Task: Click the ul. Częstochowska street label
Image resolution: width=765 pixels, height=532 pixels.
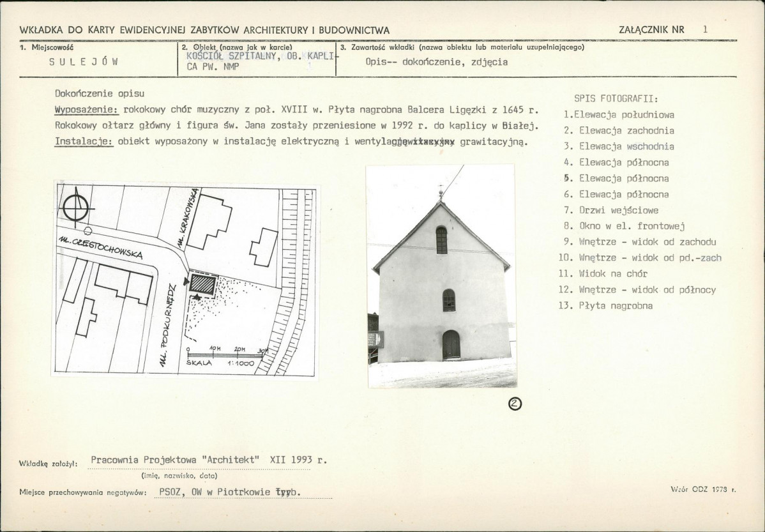Action: click(101, 247)
